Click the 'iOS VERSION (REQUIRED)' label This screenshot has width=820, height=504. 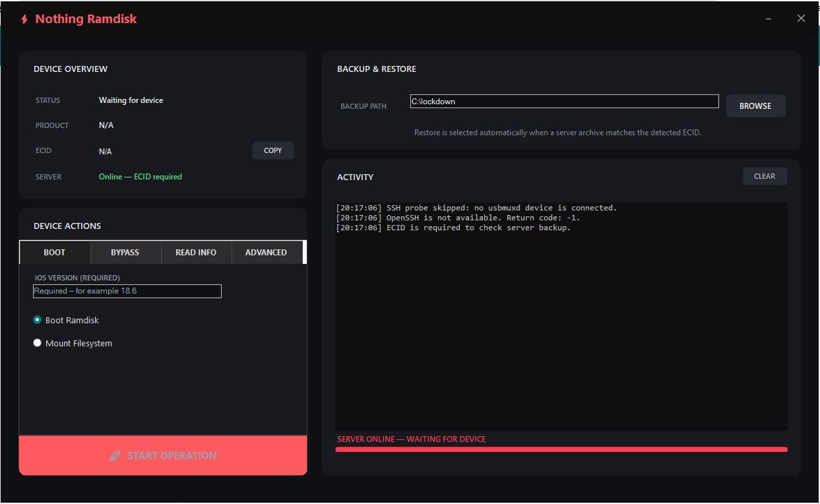pos(77,278)
